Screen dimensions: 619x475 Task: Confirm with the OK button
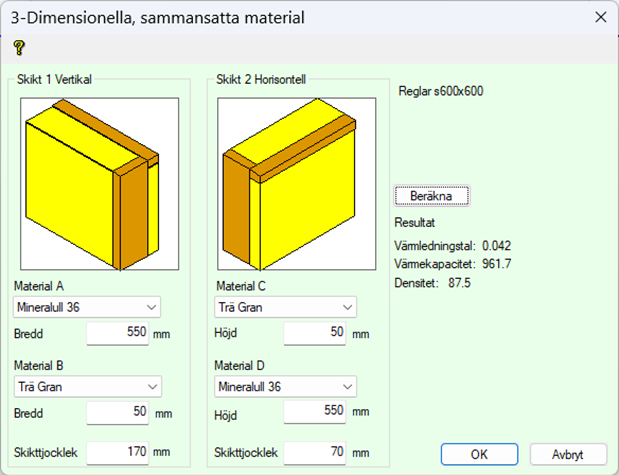(479, 453)
